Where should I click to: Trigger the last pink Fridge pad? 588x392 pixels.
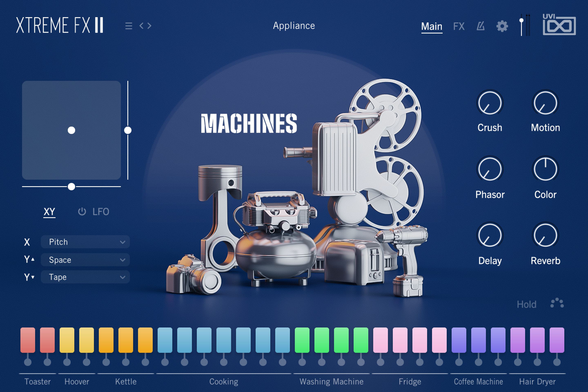click(439, 340)
